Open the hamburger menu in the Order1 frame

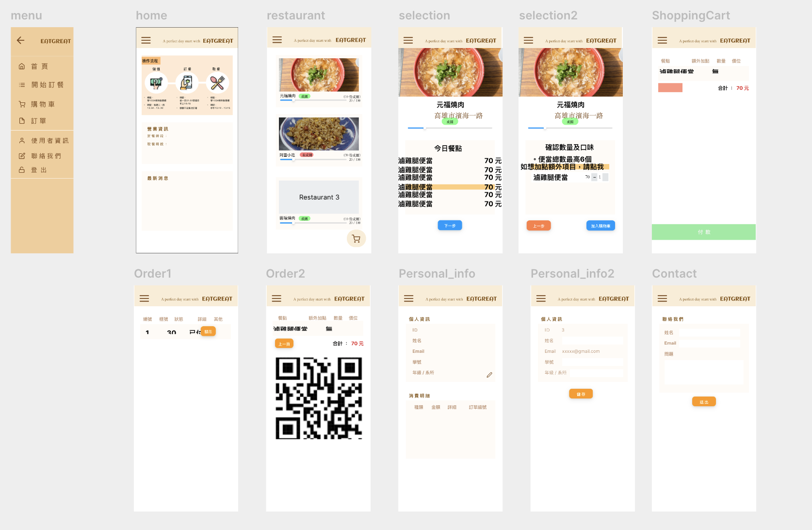(144, 298)
